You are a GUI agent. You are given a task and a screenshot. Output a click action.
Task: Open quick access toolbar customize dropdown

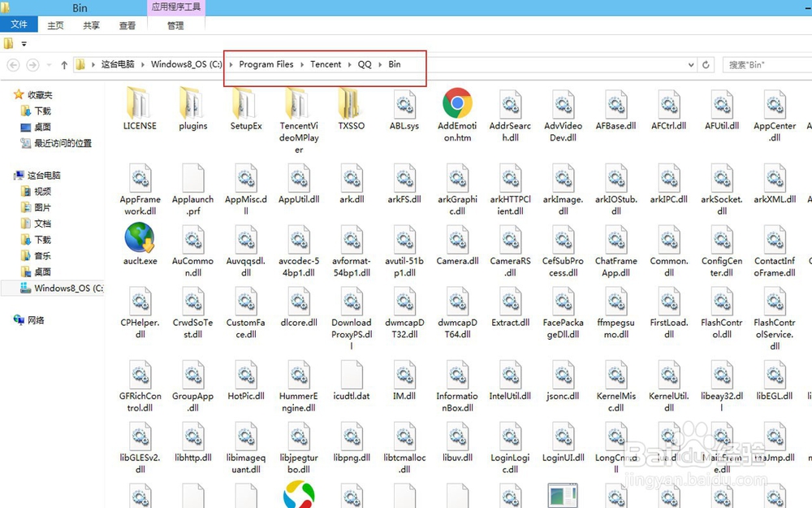pyautogui.click(x=24, y=44)
